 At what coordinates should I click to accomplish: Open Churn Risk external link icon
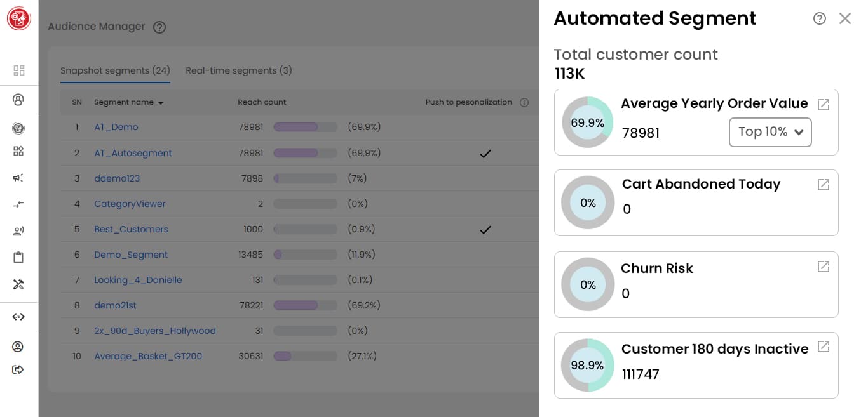point(824,267)
